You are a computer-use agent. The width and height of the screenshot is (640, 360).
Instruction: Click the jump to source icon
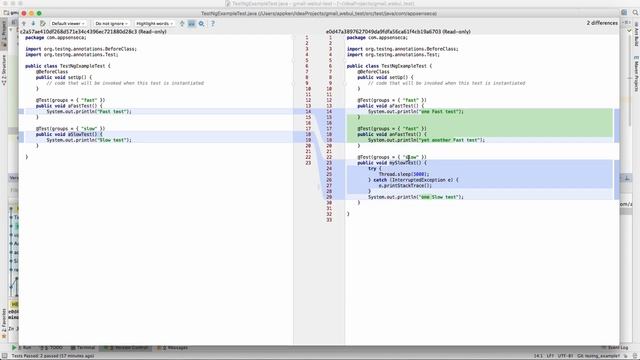coord(43,24)
